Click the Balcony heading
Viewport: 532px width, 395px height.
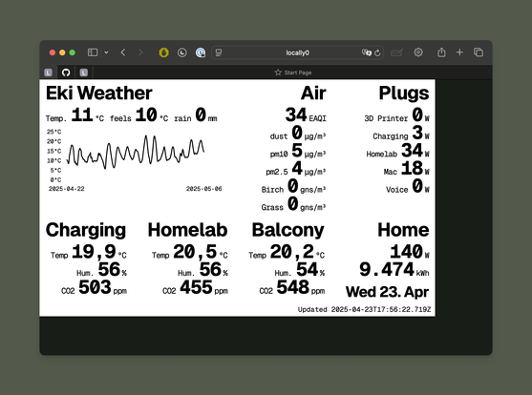(288, 230)
